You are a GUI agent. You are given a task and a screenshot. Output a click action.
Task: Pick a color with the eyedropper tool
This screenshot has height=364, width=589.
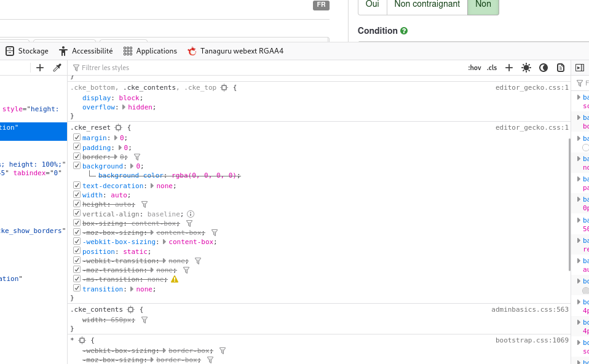click(x=57, y=68)
